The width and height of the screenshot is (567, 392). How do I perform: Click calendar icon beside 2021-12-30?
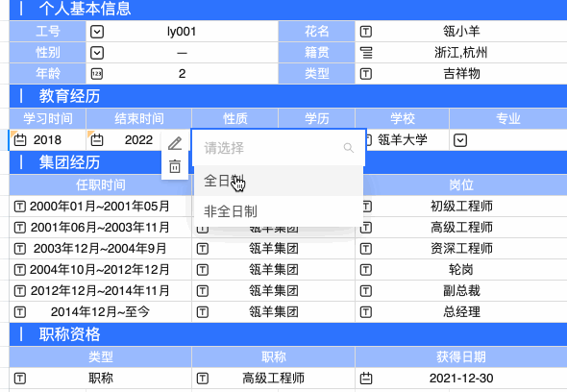[366, 379]
